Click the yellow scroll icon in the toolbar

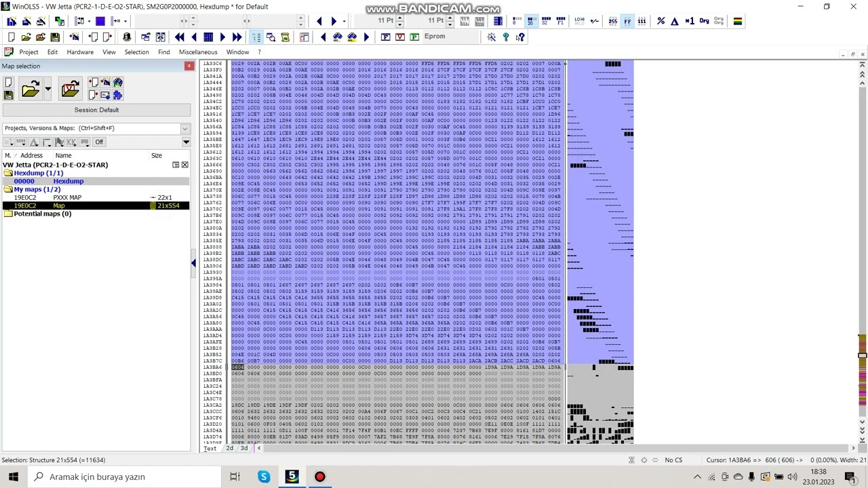tap(285, 37)
